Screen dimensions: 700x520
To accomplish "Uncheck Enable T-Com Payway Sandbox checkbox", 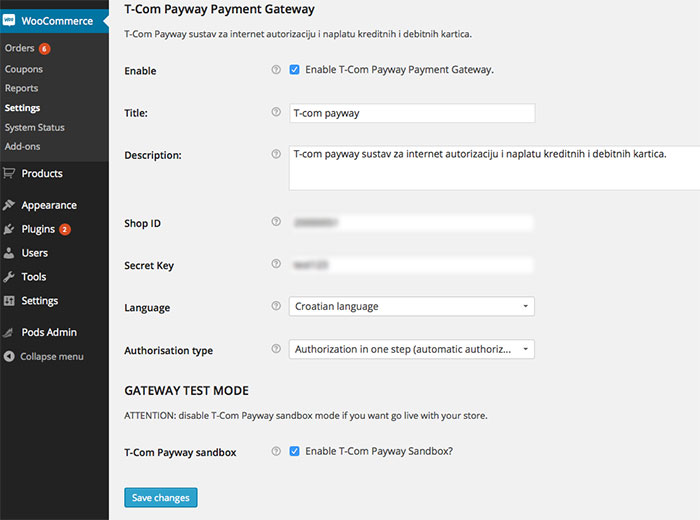I will [294, 451].
